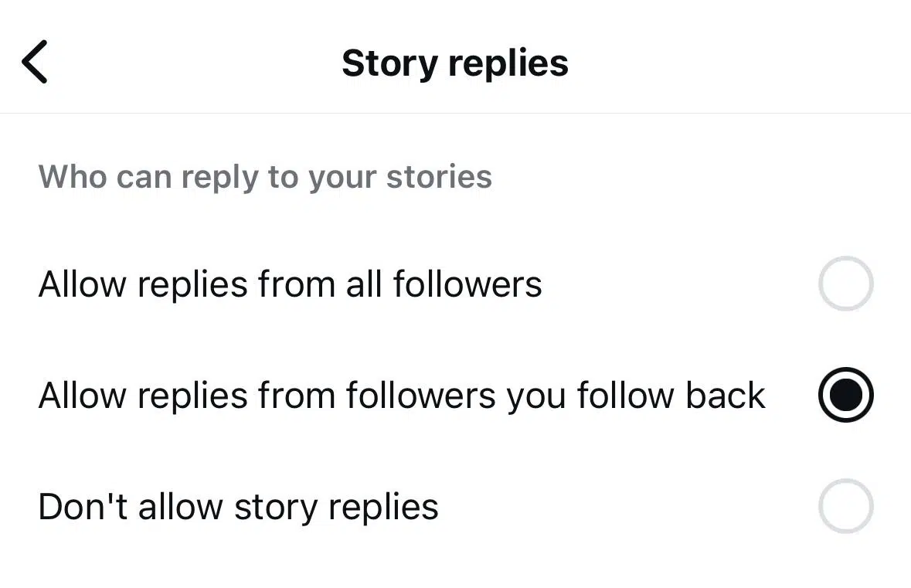
Task: Click the unselected circle beside 'Don't allow story replies'
Action: coord(846,506)
